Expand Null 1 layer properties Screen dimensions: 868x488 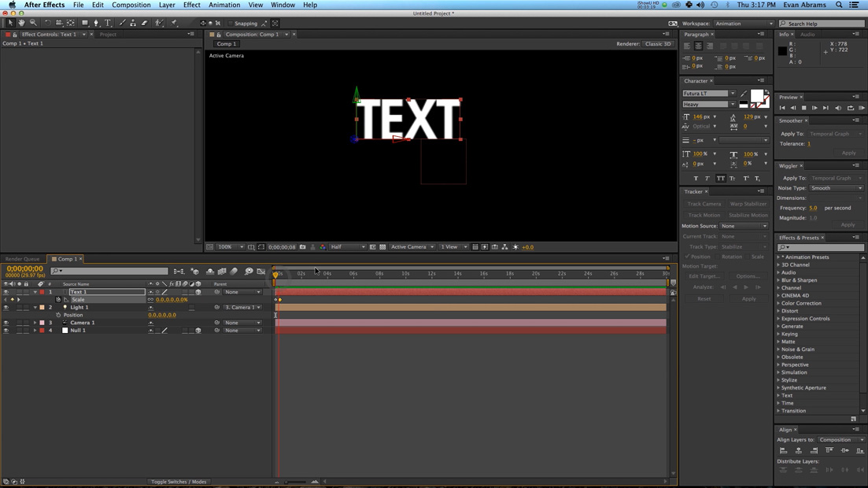[35, 331]
